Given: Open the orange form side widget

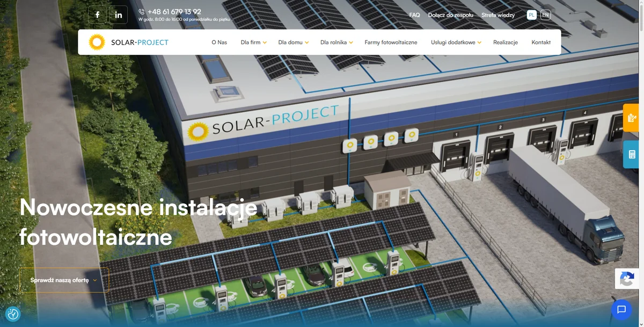Looking at the screenshot, I should click(x=631, y=118).
